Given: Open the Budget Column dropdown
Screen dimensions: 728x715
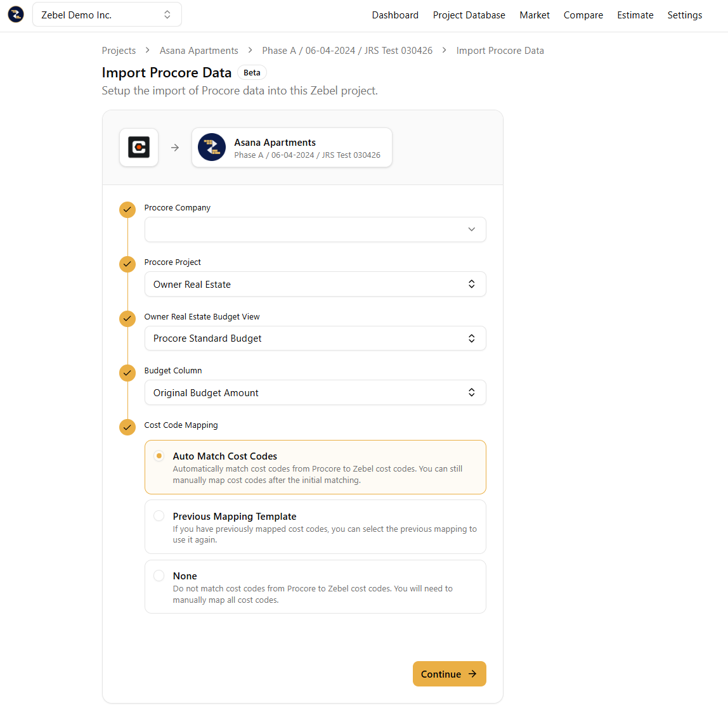Looking at the screenshot, I should [x=315, y=393].
